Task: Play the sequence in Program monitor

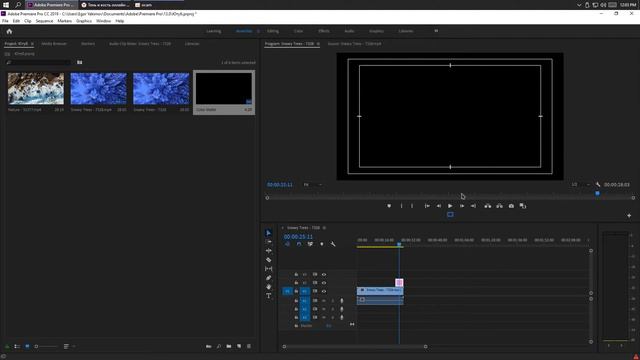Action: pos(450,206)
